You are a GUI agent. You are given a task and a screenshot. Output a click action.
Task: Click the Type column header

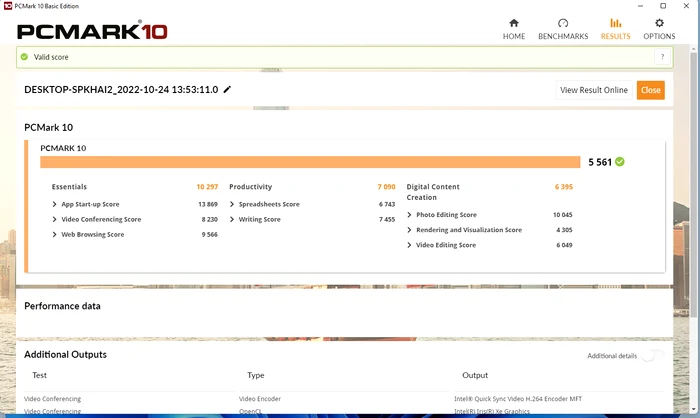point(256,375)
